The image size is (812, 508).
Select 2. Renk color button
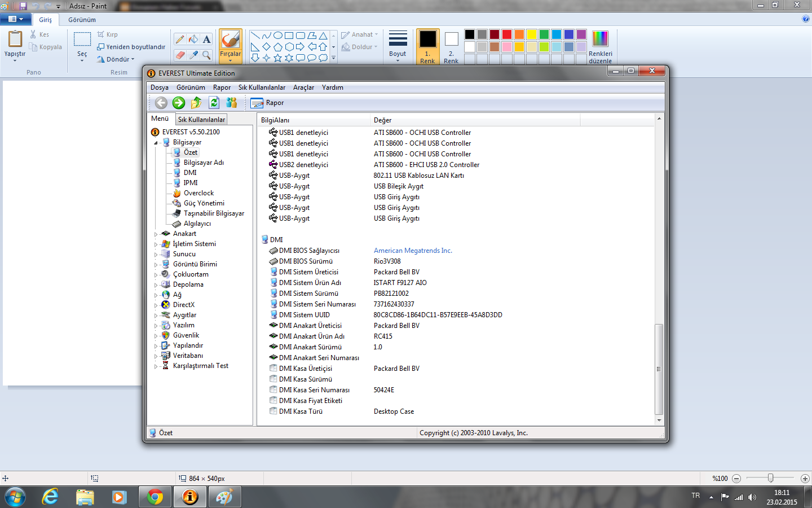pyautogui.click(x=451, y=47)
